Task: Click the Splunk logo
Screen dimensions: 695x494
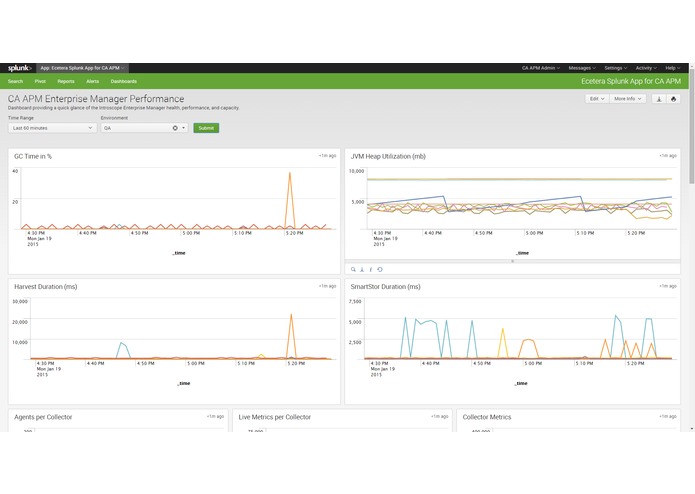Action: (x=20, y=68)
